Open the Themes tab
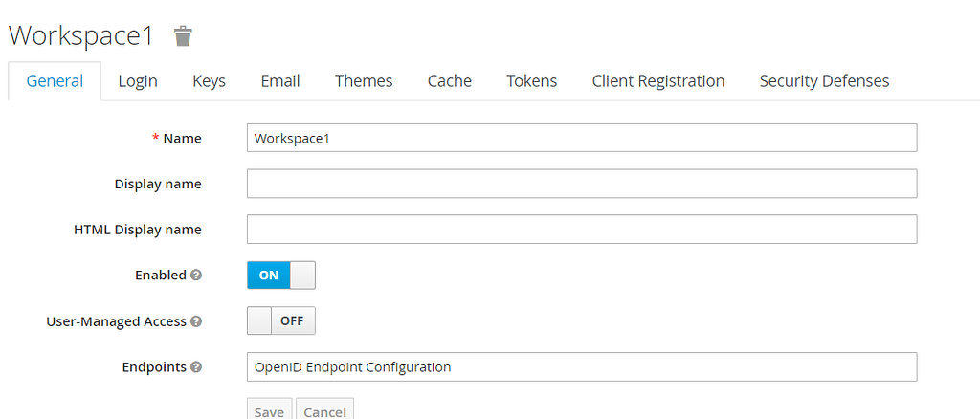The image size is (980, 419). click(x=364, y=81)
